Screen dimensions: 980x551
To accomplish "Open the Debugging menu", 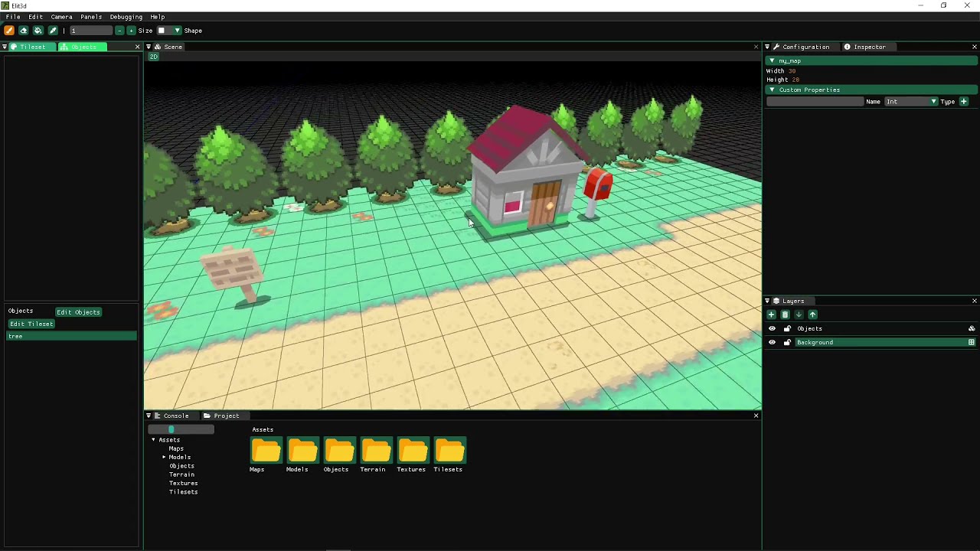I will [126, 17].
